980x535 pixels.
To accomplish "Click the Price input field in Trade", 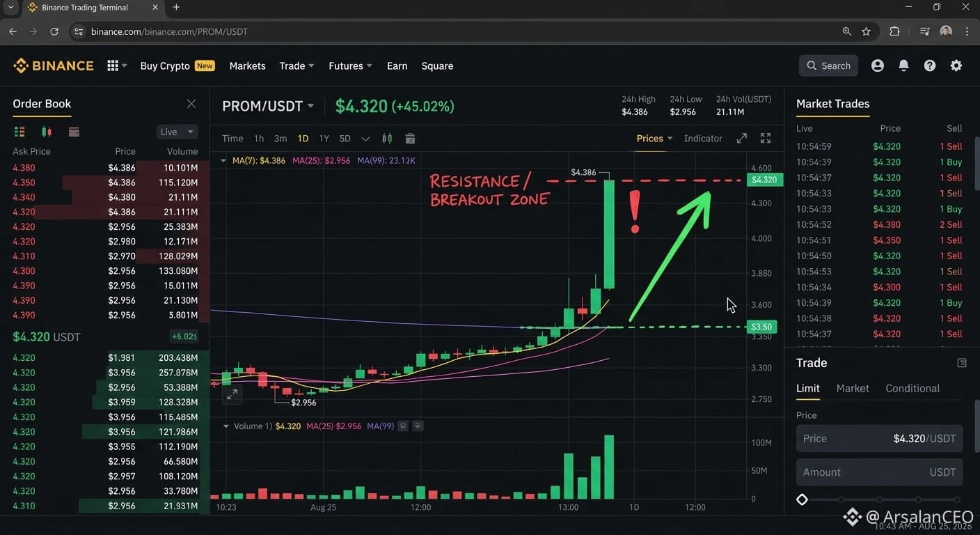I will [880, 438].
